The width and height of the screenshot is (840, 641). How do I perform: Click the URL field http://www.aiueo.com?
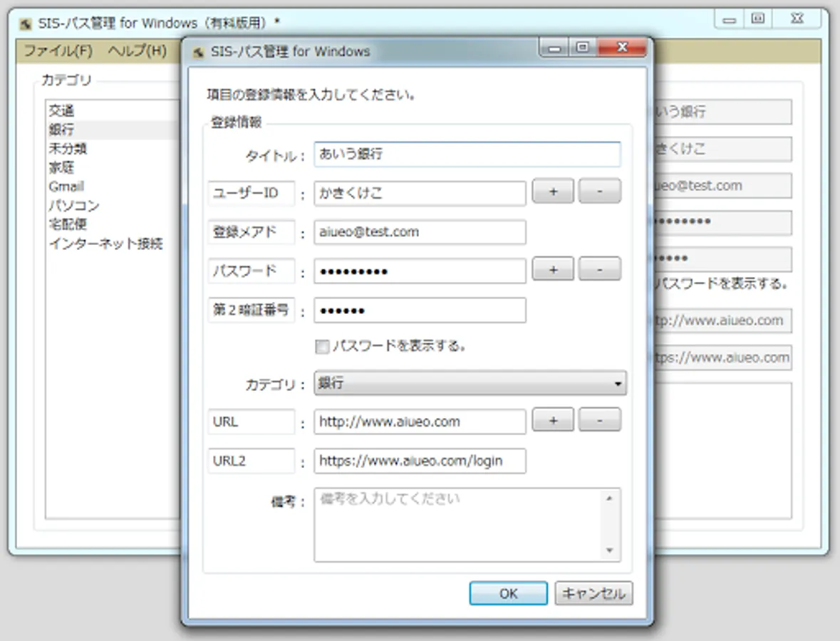420,422
